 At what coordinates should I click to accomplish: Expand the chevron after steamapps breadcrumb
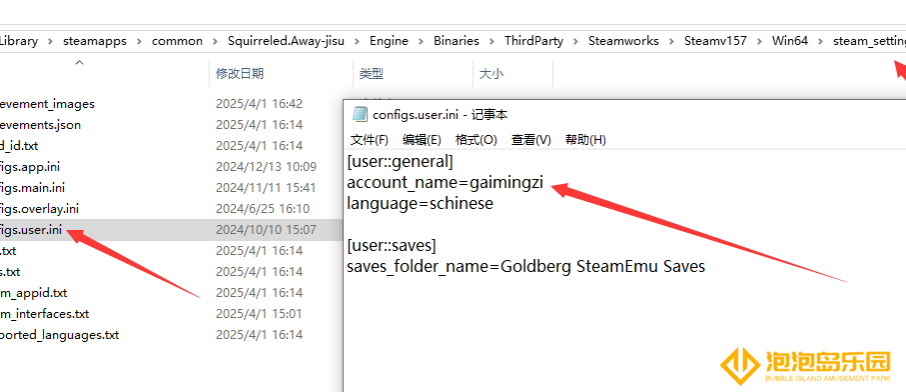[139, 42]
